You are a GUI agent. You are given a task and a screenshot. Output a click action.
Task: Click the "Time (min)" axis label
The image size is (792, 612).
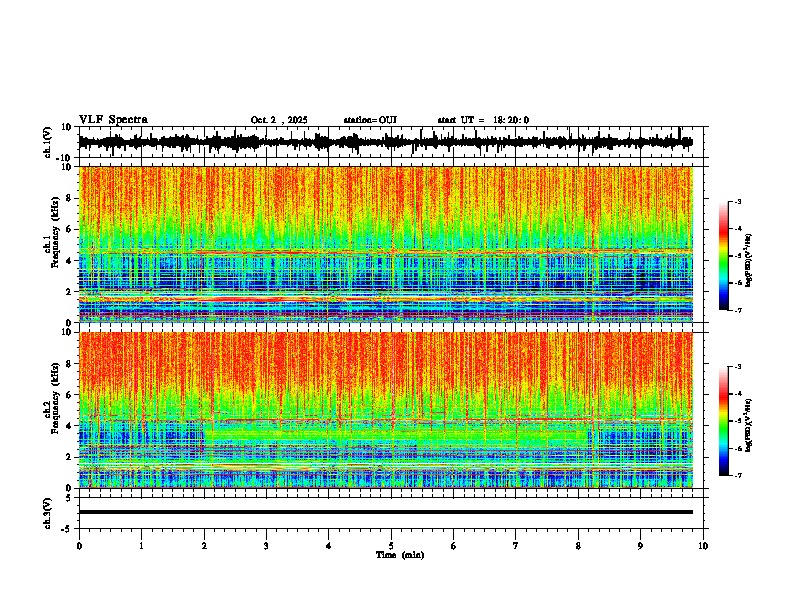400,555
